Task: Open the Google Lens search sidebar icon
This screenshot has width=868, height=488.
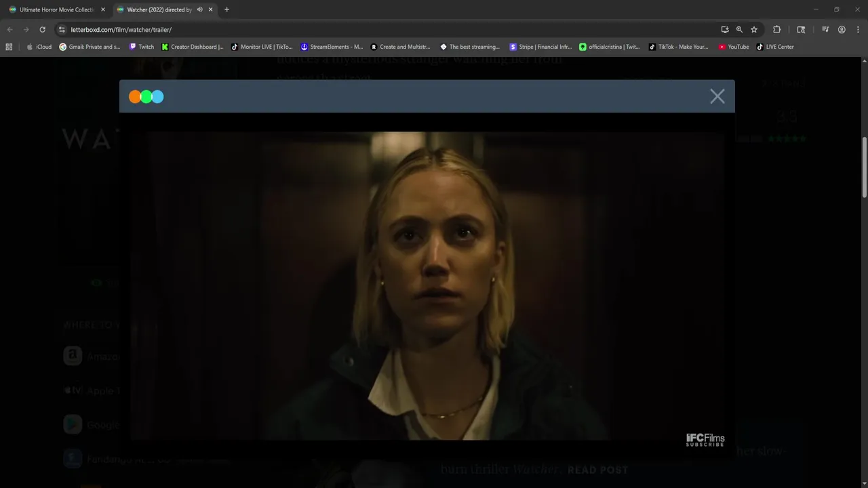Action: tap(801, 30)
